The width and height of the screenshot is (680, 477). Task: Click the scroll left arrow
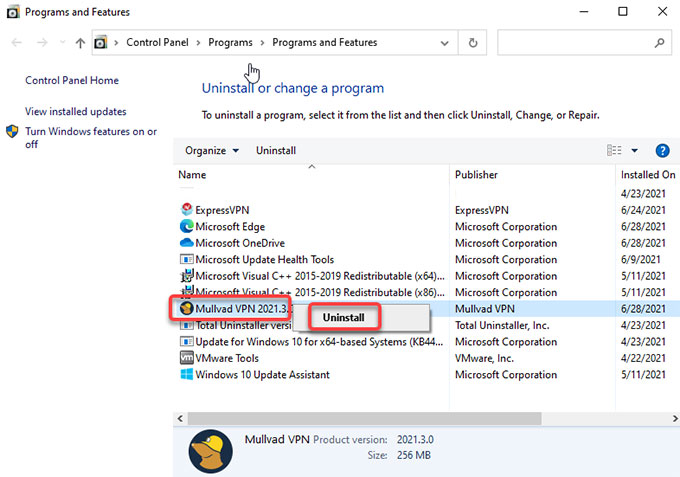[180, 418]
